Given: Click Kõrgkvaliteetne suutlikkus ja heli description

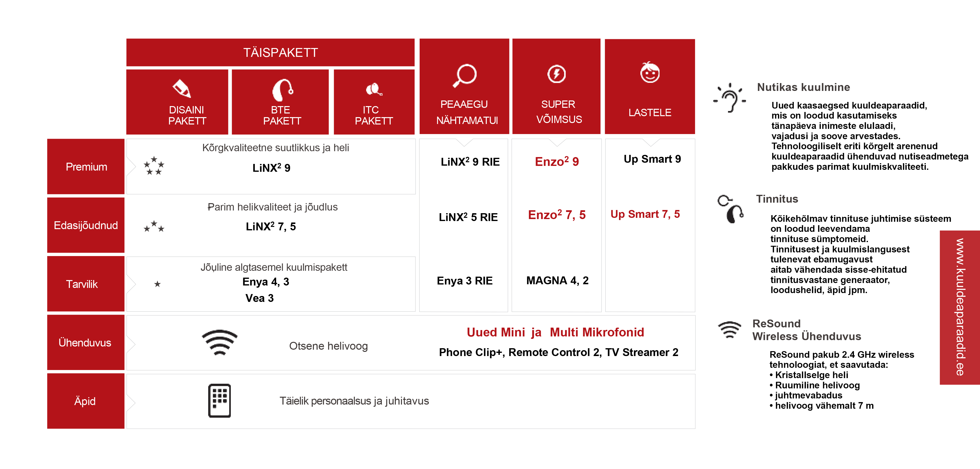Looking at the screenshot, I should pyautogui.click(x=275, y=148).
